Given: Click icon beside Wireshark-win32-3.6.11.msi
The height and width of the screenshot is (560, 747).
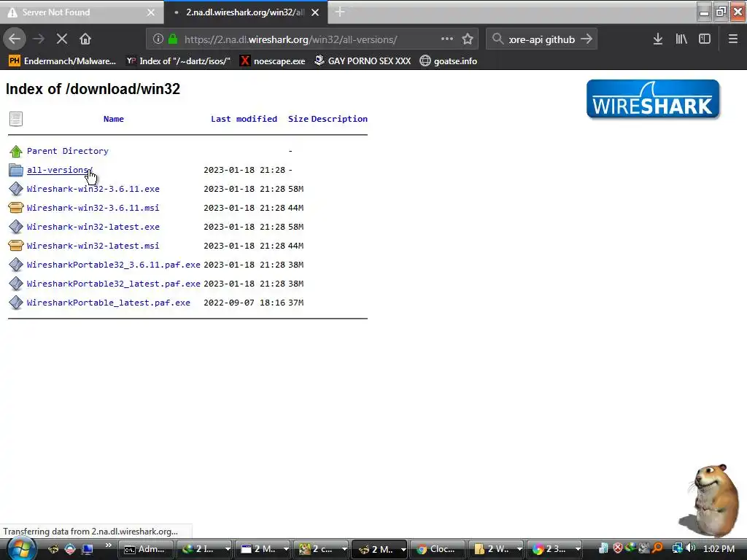Looking at the screenshot, I should click(x=16, y=208).
